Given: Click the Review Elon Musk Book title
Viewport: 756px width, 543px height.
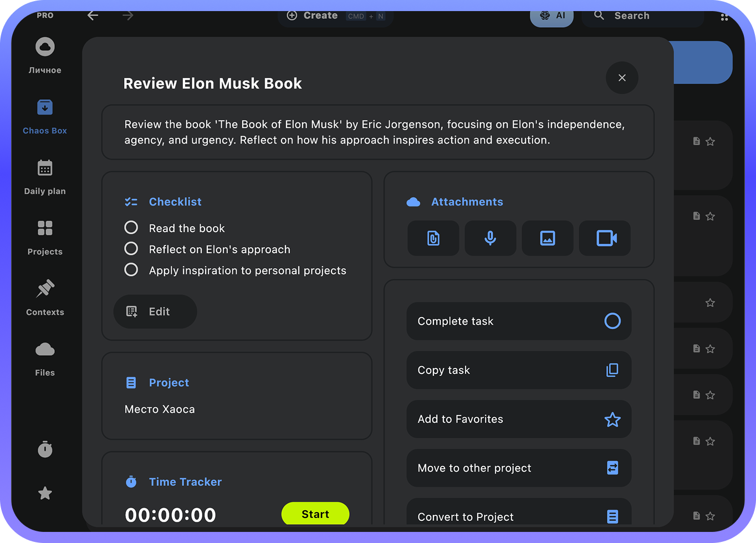Looking at the screenshot, I should click(213, 84).
